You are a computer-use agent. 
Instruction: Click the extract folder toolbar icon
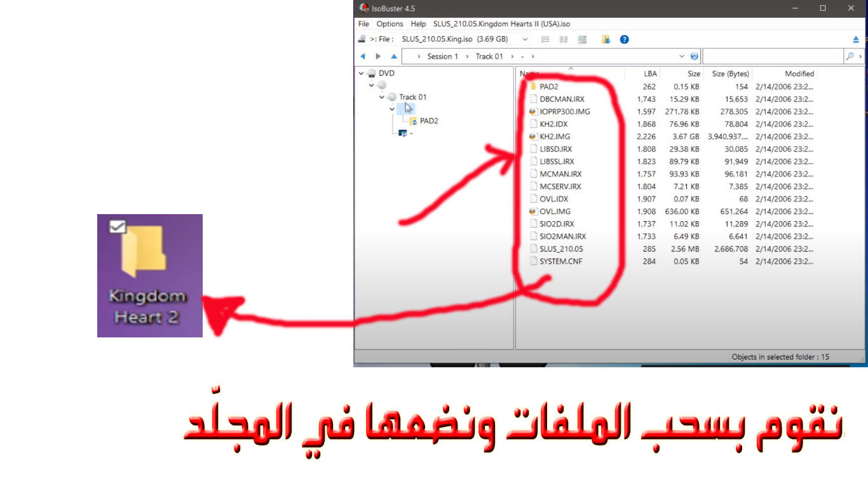click(606, 39)
